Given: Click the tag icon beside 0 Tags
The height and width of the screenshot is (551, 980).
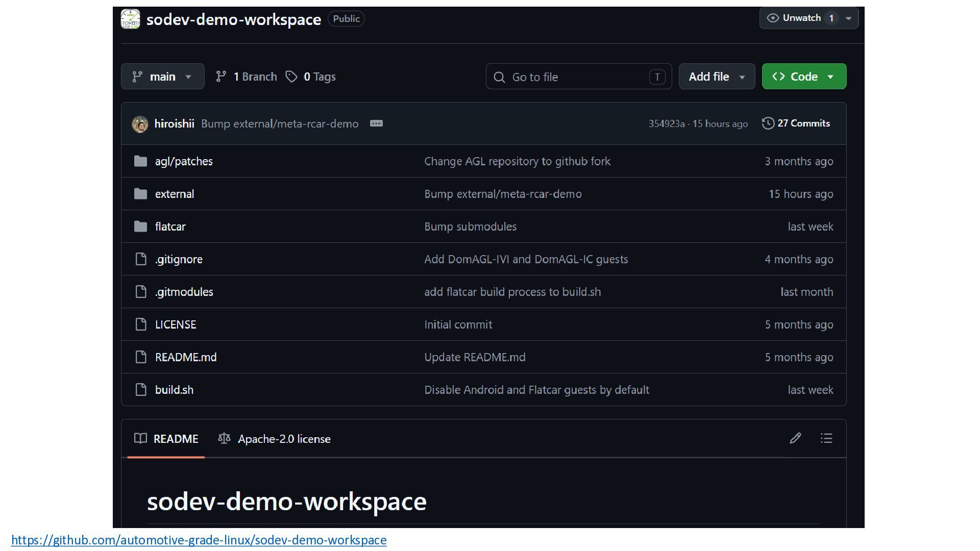Looking at the screenshot, I should coord(291,77).
